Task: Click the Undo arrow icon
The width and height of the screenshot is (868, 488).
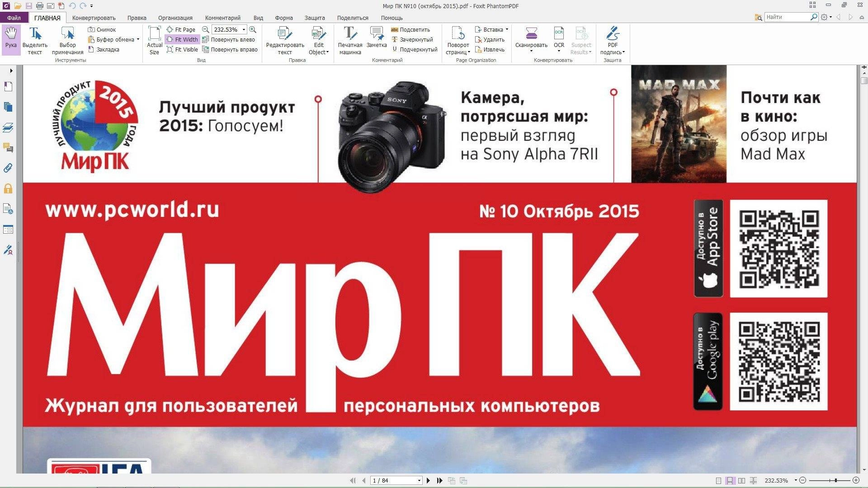Action: pos(72,6)
